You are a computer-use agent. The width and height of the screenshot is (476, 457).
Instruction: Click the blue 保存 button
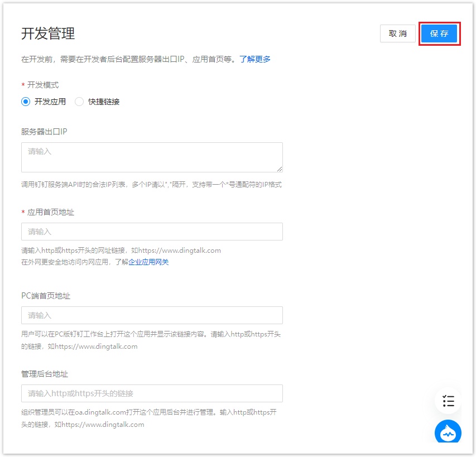[x=439, y=33]
